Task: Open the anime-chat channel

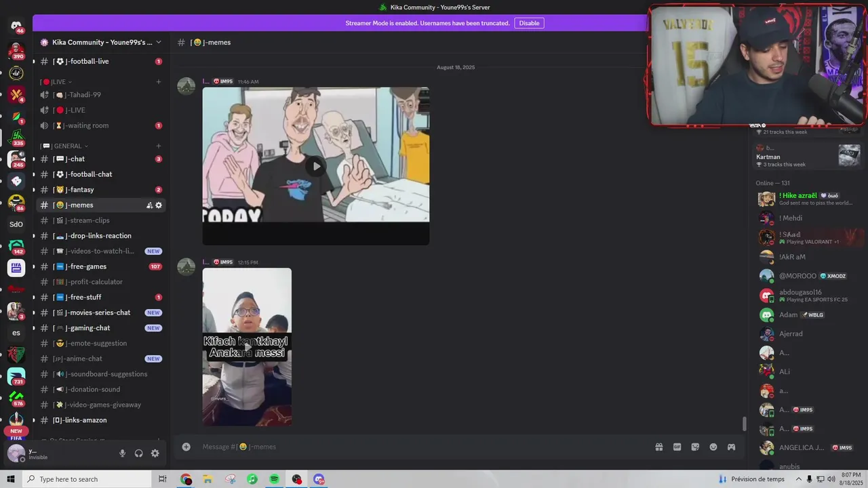Action: [x=101, y=359]
